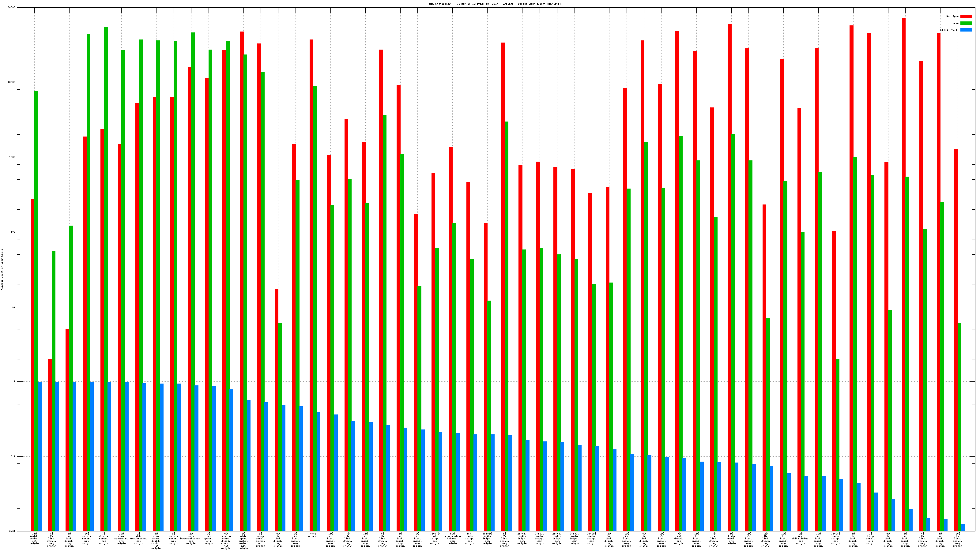Click the blue Score (0..1) legend swatch

click(x=966, y=30)
